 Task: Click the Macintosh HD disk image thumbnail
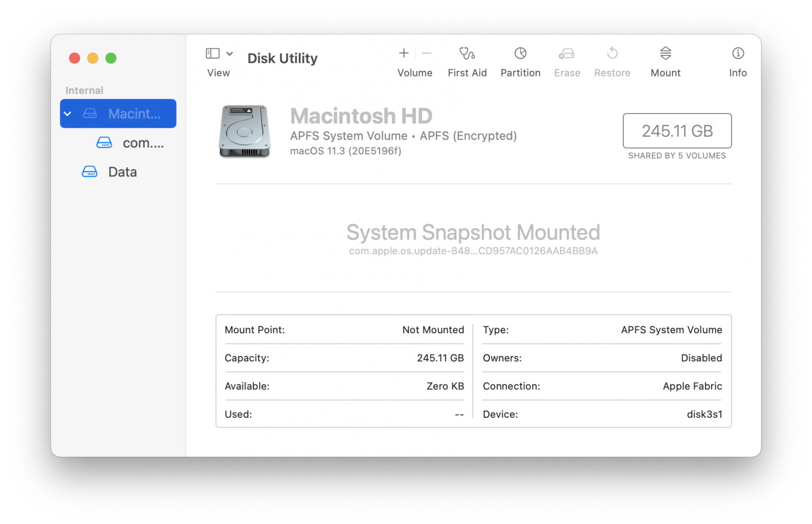point(244,131)
